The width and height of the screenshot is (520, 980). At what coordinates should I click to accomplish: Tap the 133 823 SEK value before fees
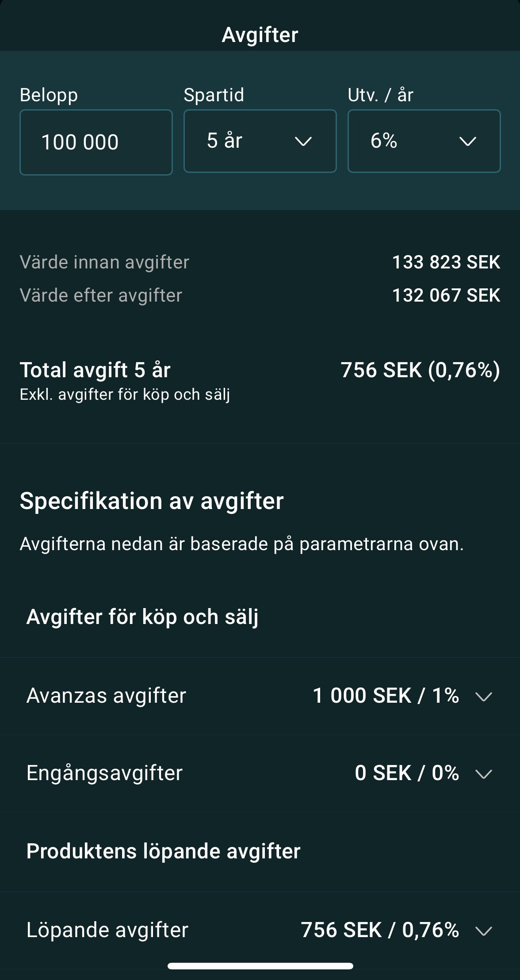tap(446, 262)
